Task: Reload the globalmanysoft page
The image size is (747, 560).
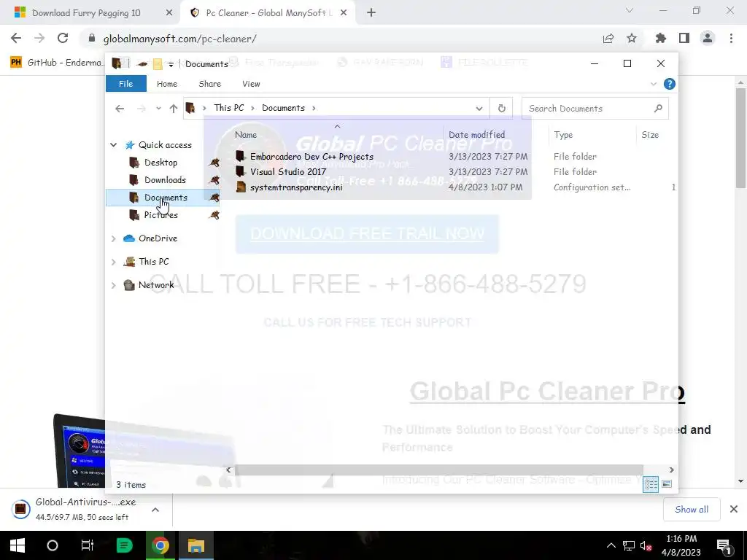Action: [63, 39]
